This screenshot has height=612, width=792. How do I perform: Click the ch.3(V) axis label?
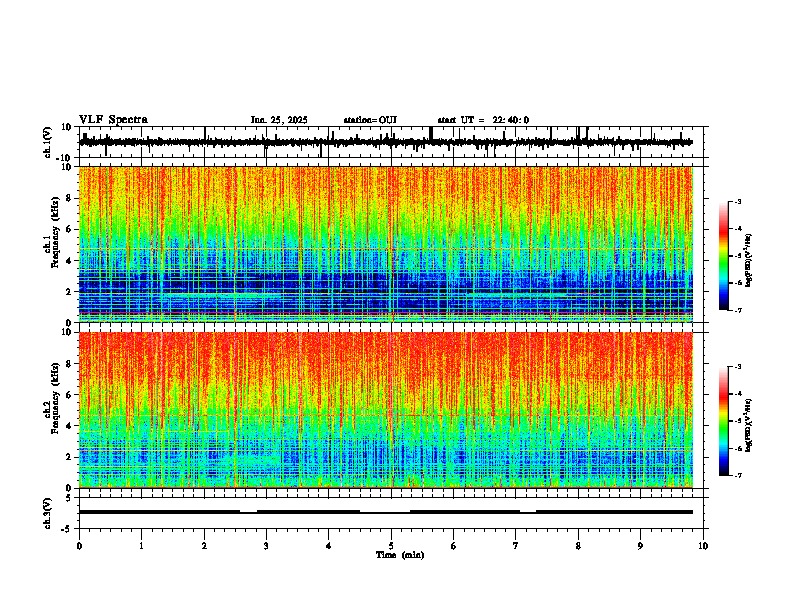[x=47, y=514]
